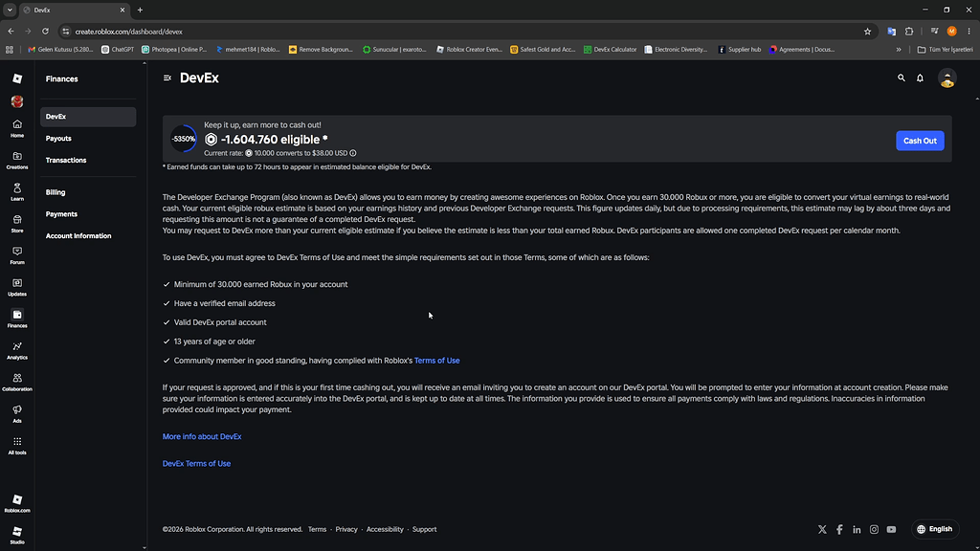Open the Updates icon
This screenshot has height=551, width=980.
click(17, 287)
